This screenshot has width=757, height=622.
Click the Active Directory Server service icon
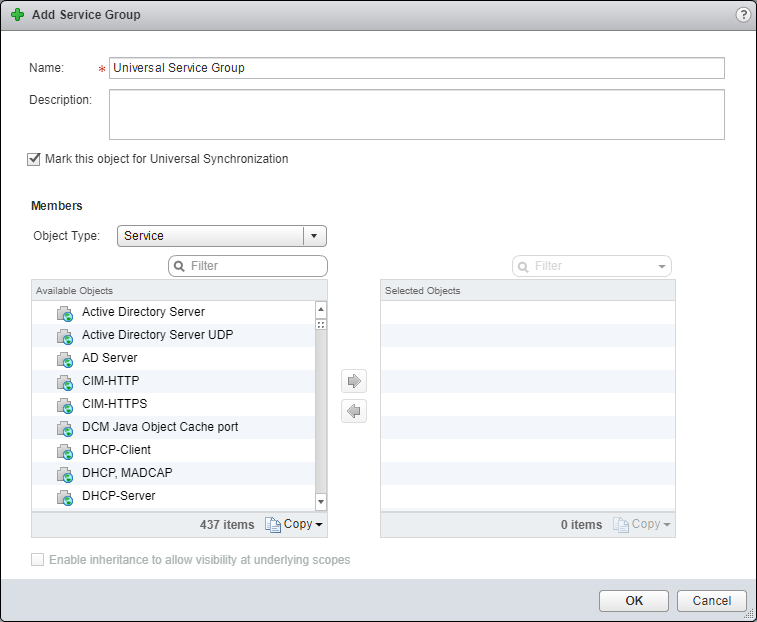pyautogui.click(x=65, y=313)
